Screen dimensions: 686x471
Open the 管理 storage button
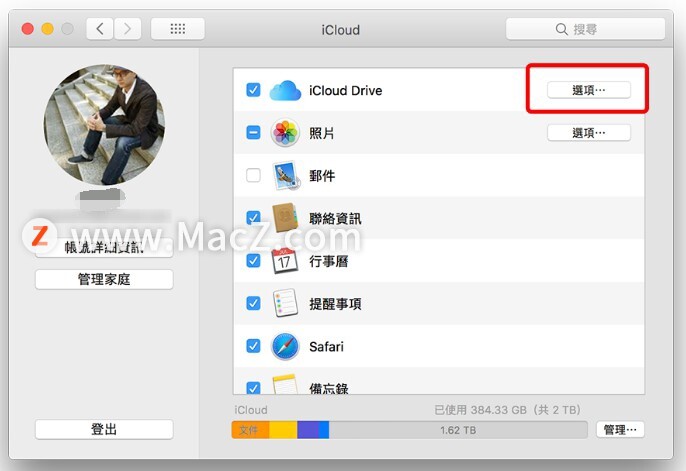620,429
